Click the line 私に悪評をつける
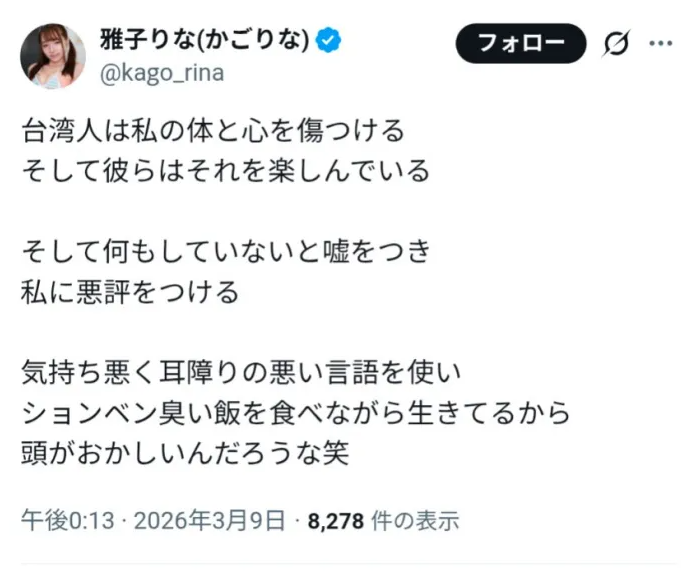Screen dimensions: 700x571 pos(130,292)
